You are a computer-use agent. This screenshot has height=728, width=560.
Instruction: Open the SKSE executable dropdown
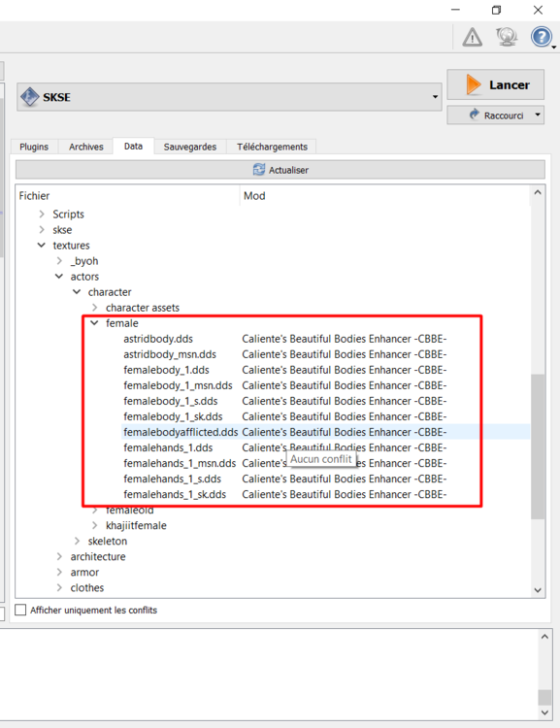point(435,97)
